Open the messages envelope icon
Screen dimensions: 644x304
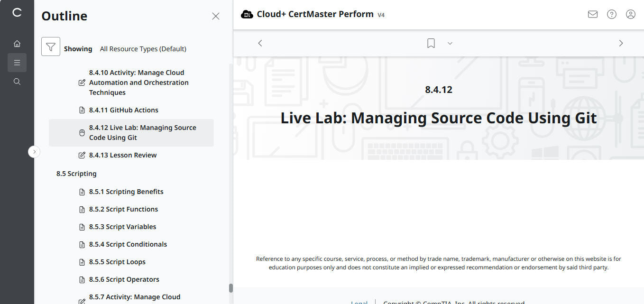(592, 14)
